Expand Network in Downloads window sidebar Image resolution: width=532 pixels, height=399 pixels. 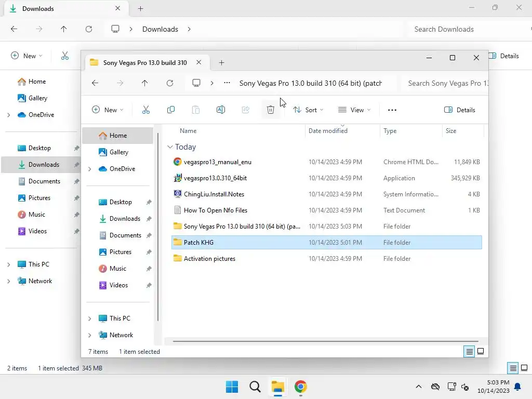pyautogui.click(x=9, y=281)
